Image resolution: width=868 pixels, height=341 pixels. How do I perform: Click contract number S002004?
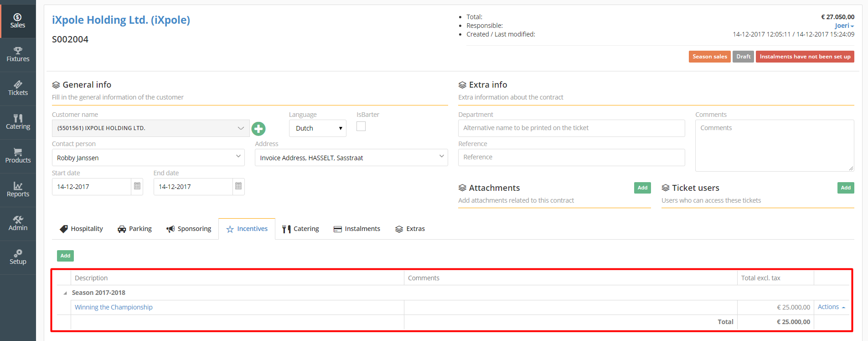(70, 39)
